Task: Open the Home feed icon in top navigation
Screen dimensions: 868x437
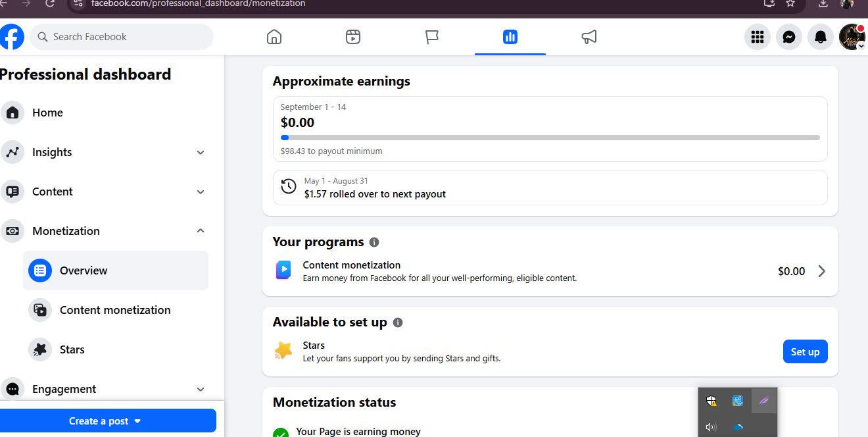Action: (274, 37)
